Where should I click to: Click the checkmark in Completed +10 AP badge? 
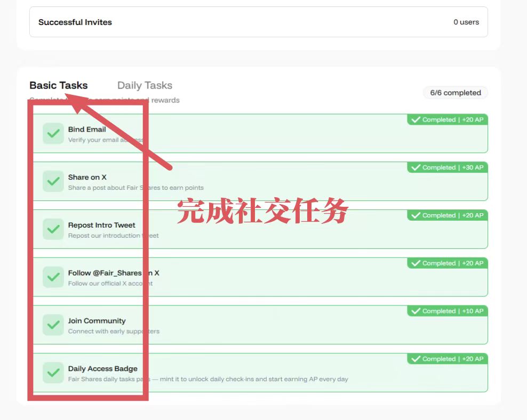click(x=417, y=311)
